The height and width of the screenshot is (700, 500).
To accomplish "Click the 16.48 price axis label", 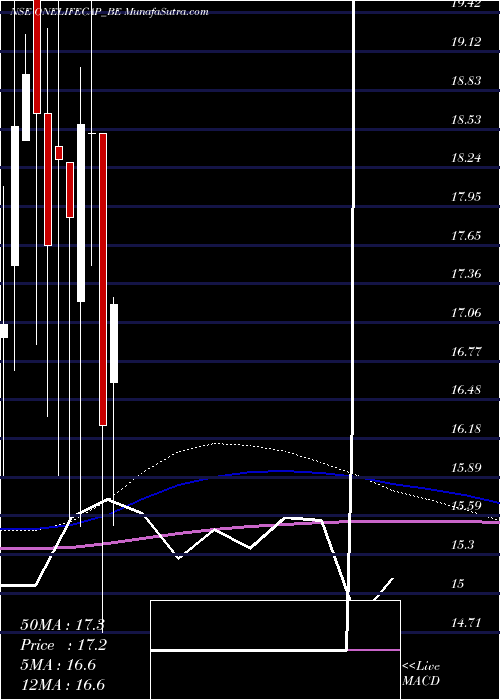I will (x=466, y=390).
